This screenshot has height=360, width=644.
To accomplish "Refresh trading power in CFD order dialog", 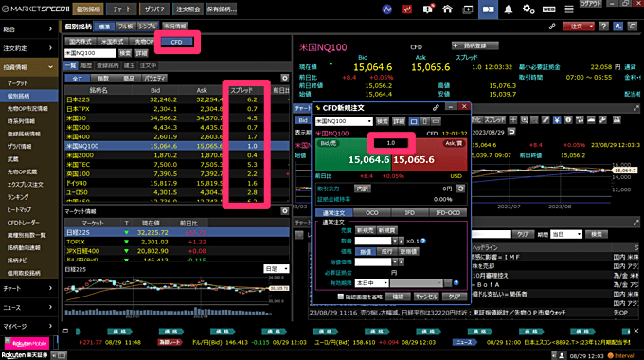I will (461, 189).
